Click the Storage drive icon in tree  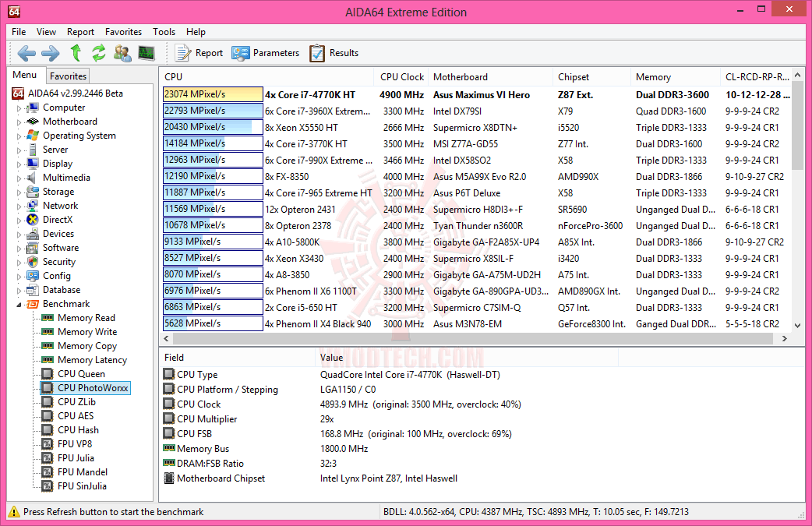tap(34, 192)
